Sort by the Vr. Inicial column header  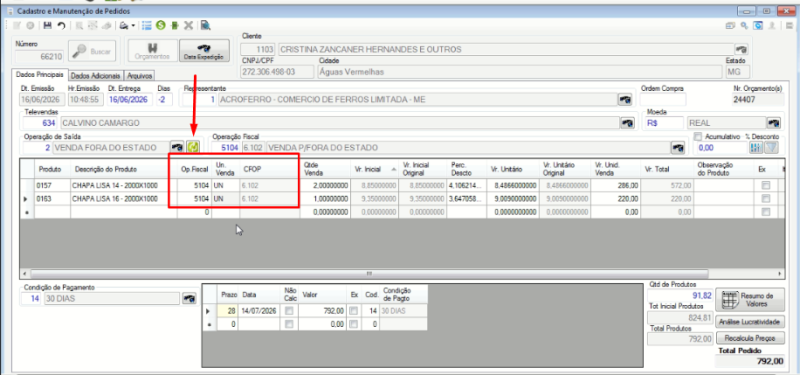pos(374,168)
